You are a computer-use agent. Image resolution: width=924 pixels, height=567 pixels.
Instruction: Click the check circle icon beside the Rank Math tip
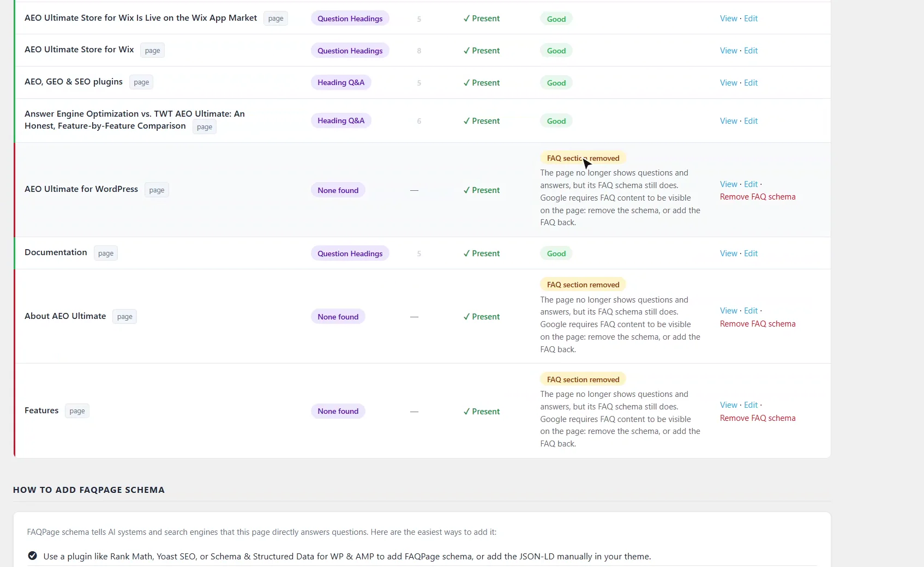pyautogui.click(x=33, y=556)
